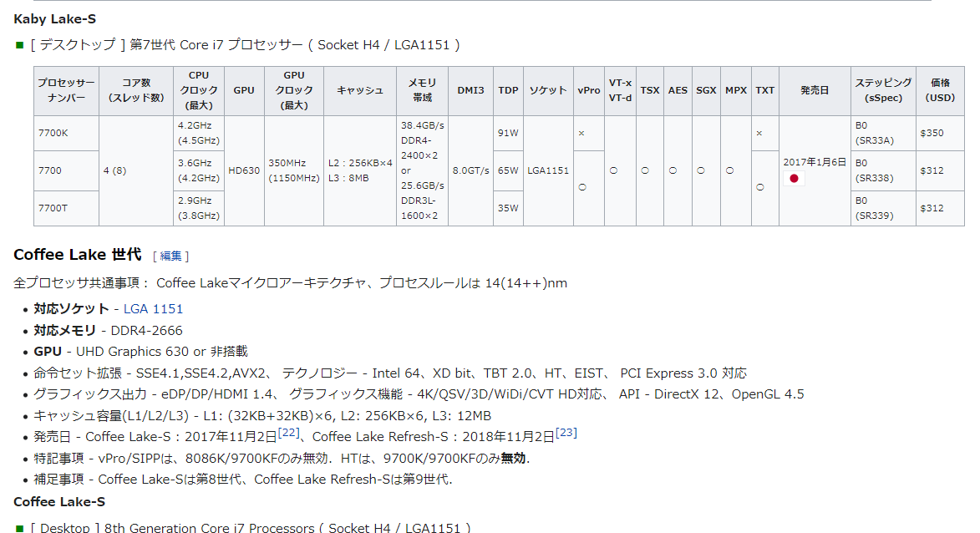Click the TDP column header

pyautogui.click(x=508, y=90)
